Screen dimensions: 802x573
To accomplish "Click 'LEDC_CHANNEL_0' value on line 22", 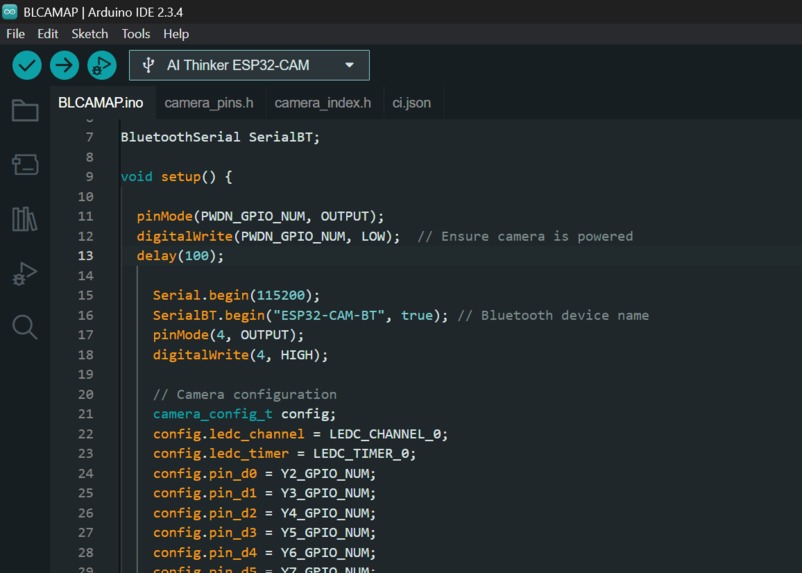I will pyautogui.click(x=385, y=434).
